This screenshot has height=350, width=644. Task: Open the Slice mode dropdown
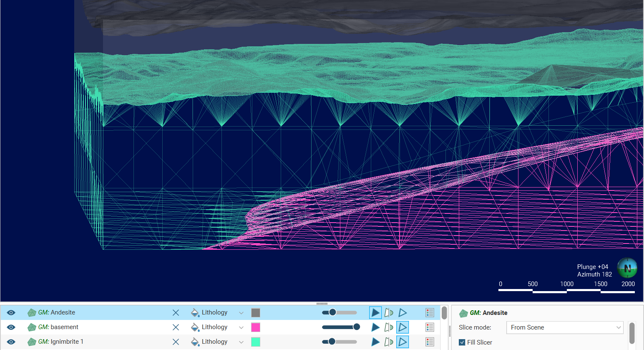564,327
